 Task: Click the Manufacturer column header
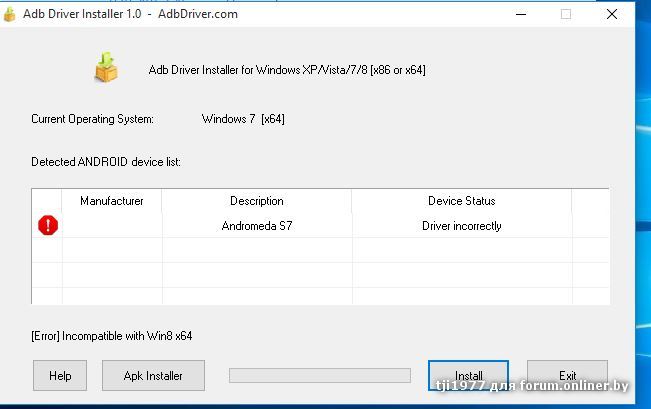point(112,201)
